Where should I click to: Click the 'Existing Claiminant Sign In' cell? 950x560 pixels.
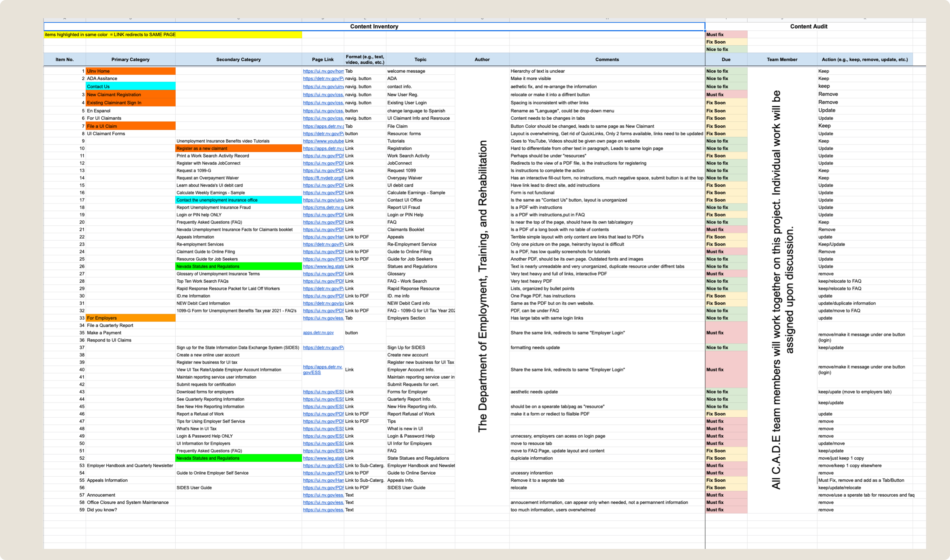coord(130,103)
